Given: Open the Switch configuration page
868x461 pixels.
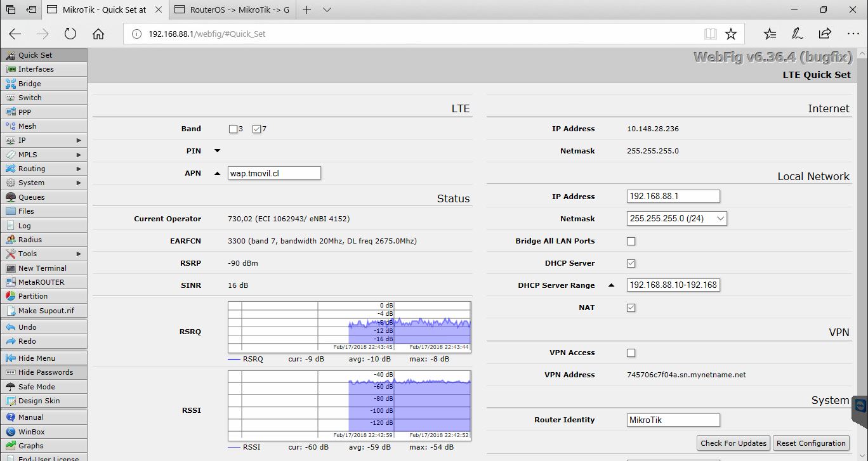Looking at the screenshot, I should point(29,97).
